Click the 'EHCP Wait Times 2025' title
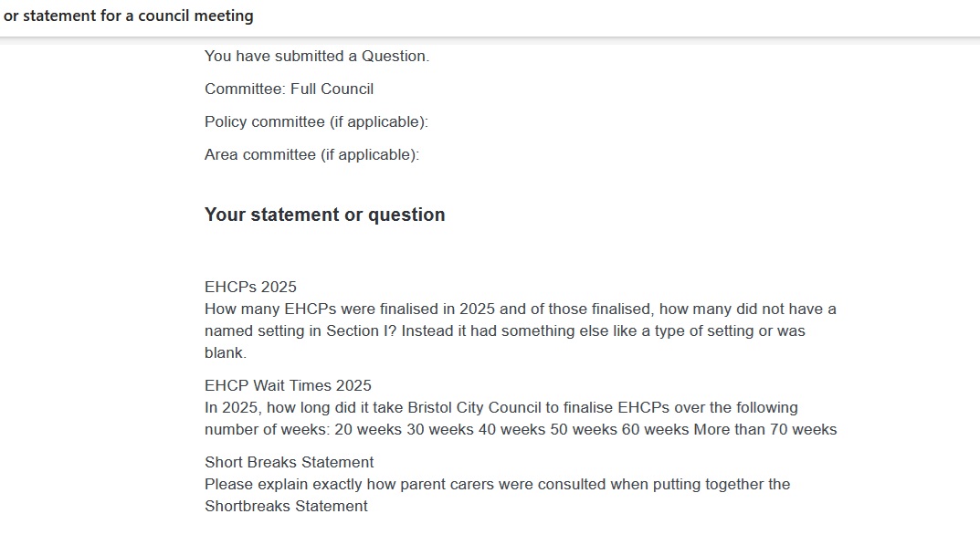 coord(288,385)
